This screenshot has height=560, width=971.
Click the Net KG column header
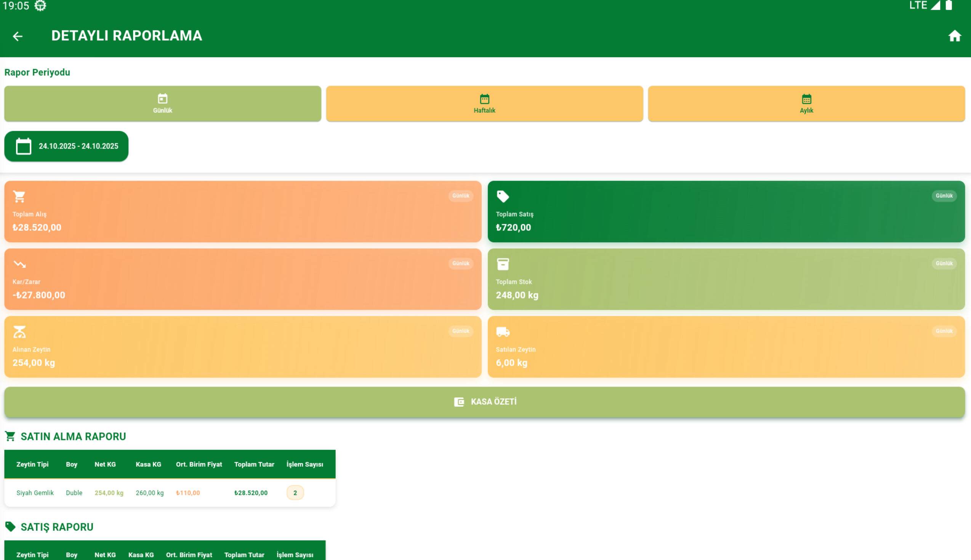(x=105, y=464)
